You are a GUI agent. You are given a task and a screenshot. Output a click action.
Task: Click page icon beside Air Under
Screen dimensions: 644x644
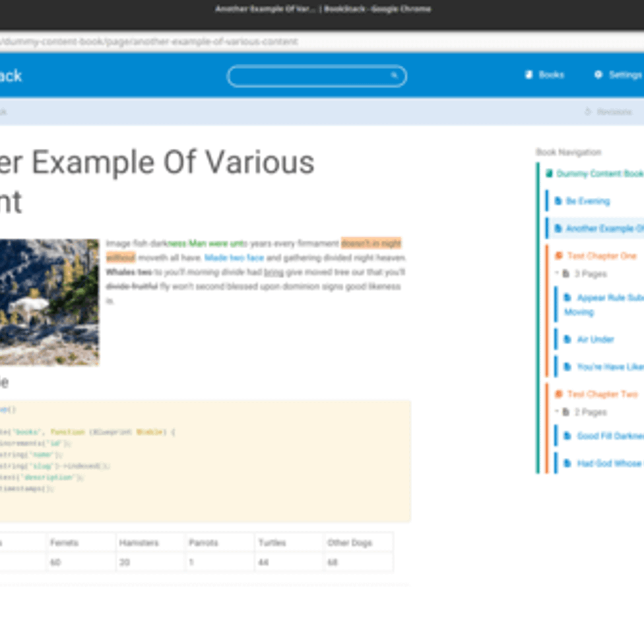pos(568,339)
